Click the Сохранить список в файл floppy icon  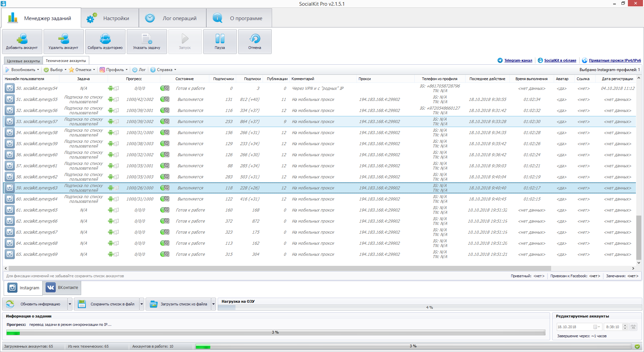(x=82, y=304)
